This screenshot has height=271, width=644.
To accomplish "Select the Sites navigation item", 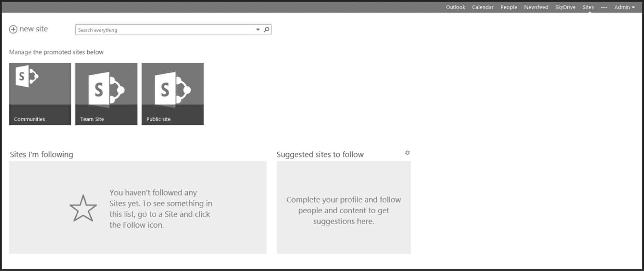I will [588, 7].
